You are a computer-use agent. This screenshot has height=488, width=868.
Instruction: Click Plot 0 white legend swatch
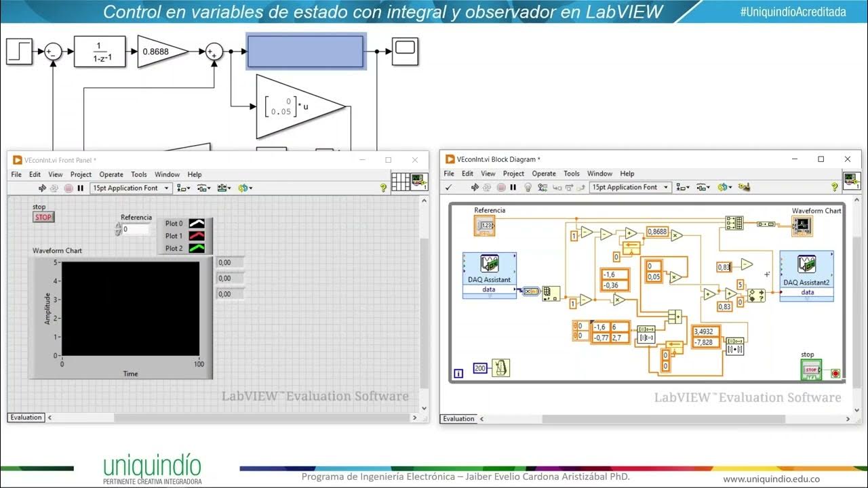tap(197, 224)
